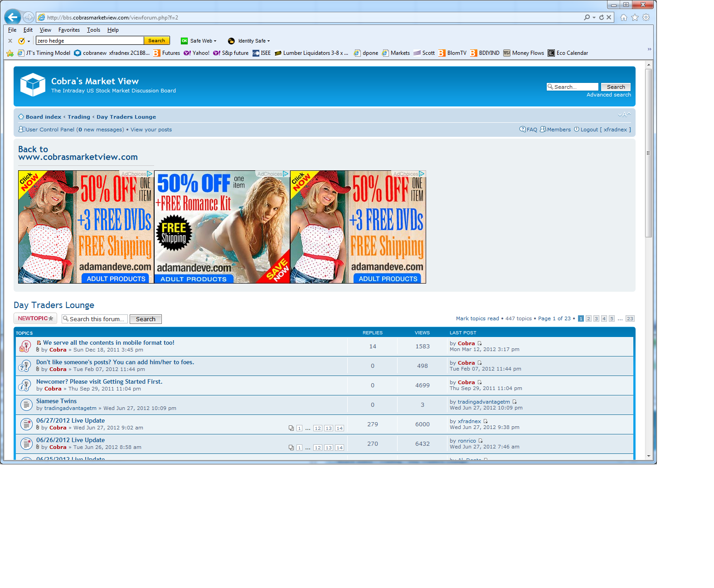Click AdChoices icon on the middle ad

[286, 174]
